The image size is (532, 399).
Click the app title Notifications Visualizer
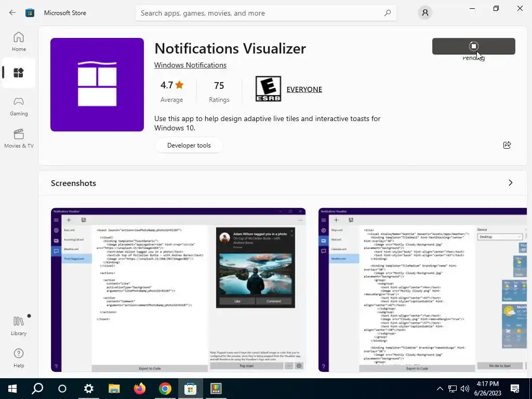coord(230,48)
